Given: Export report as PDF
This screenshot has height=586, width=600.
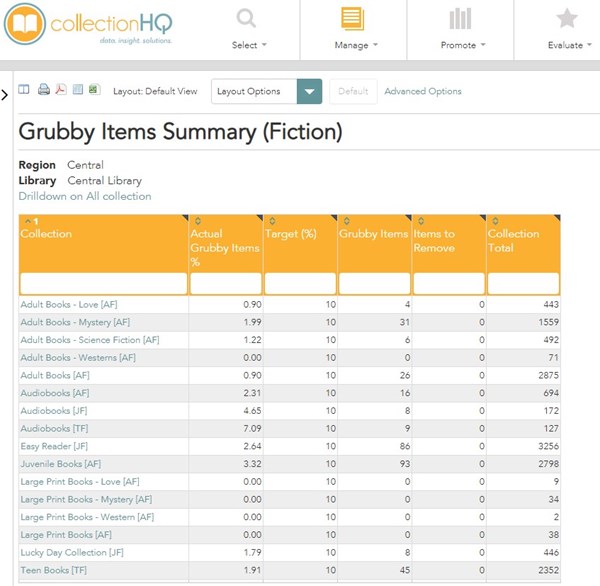Looking at the screenshot, I should pyautogui.click(x=60, y=90).
